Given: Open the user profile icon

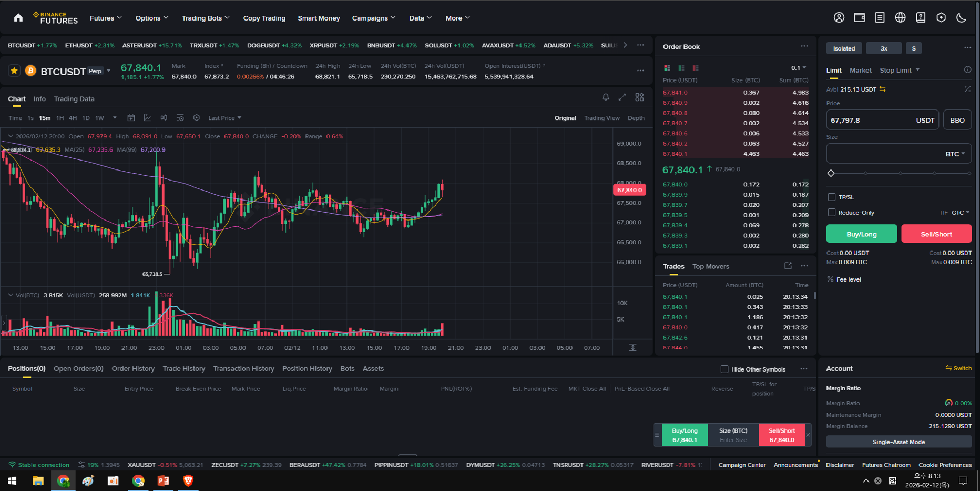Looking at the screenshot, I should coord(839,17).
